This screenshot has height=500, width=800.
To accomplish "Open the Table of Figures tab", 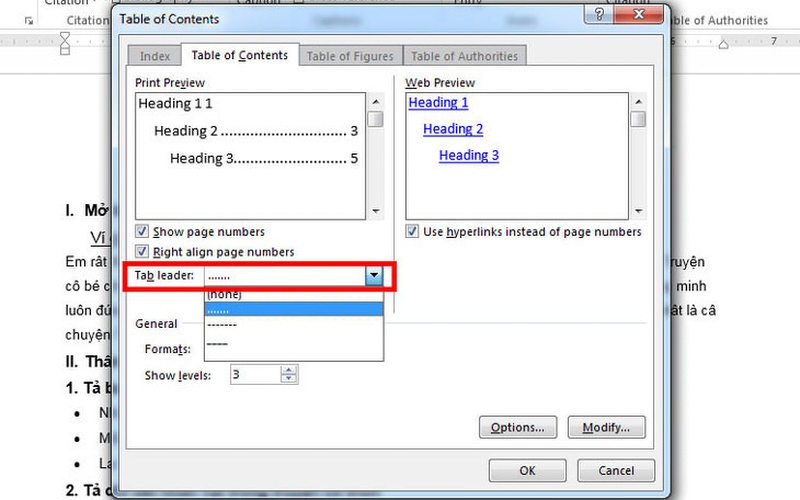I will tap(350, 56).
